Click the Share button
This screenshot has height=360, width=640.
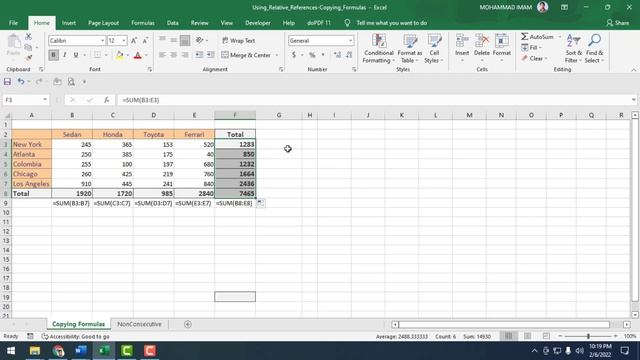point(618,23)
